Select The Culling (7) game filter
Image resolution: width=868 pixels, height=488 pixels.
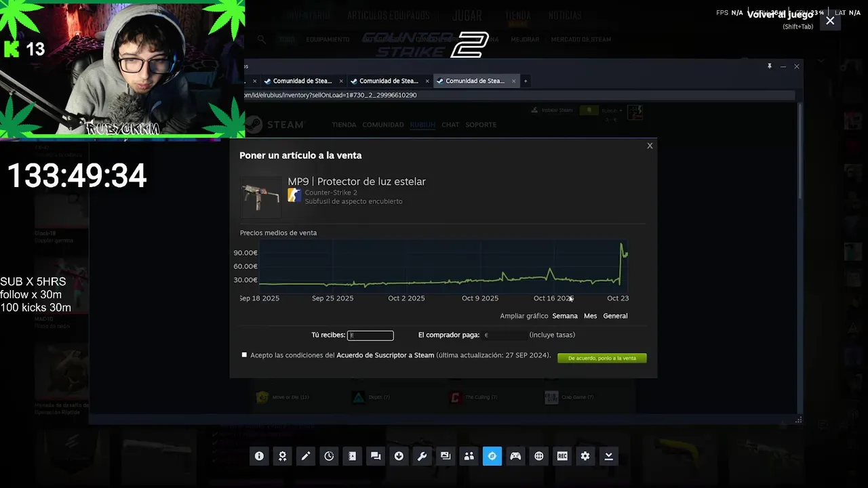click(x=474, y=397)
